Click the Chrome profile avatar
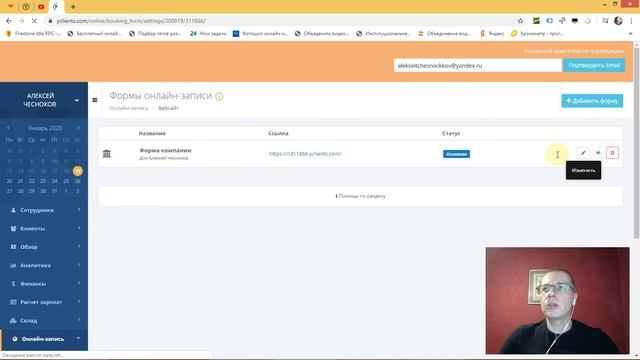 (618, 20)
